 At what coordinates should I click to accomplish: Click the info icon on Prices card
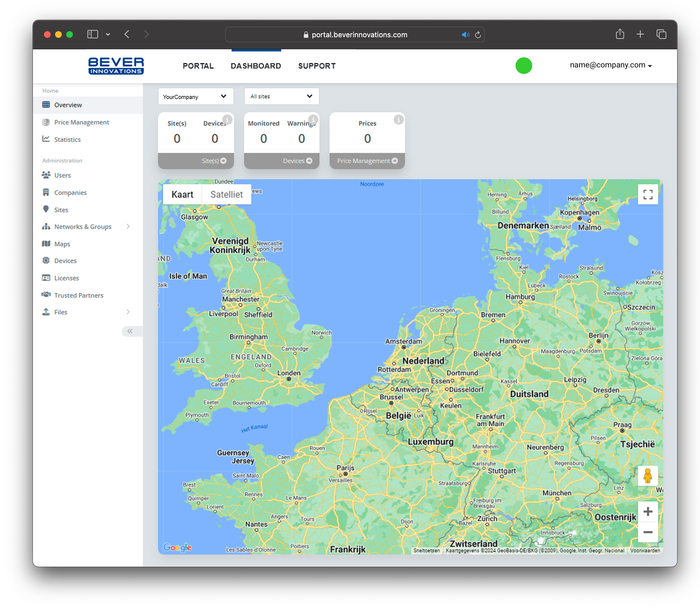[398, 120]
